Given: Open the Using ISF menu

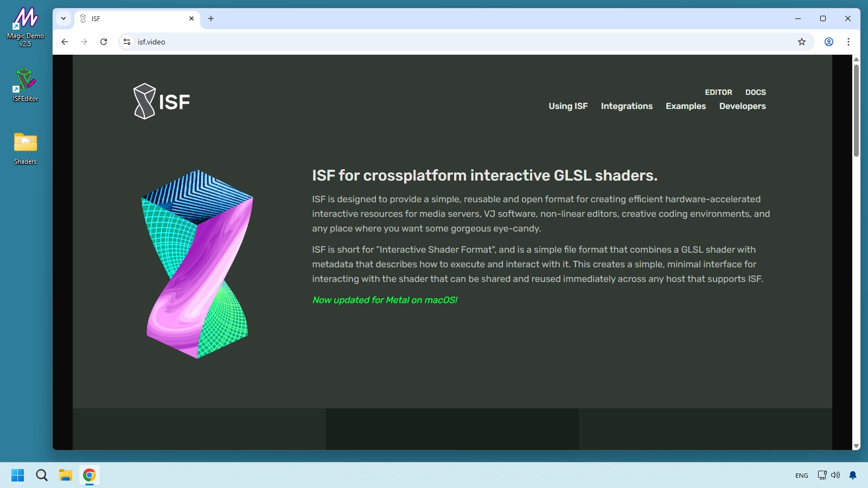Looking at the screenshot, I should point(568,106).
